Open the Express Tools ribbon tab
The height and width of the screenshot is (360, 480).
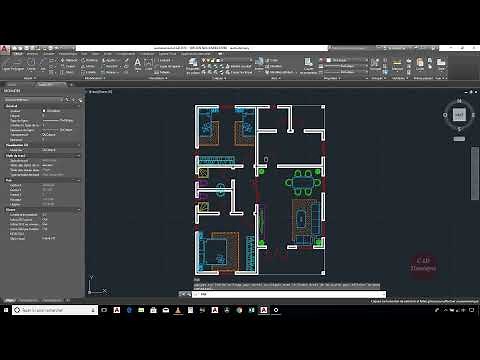tap(167, 54)
